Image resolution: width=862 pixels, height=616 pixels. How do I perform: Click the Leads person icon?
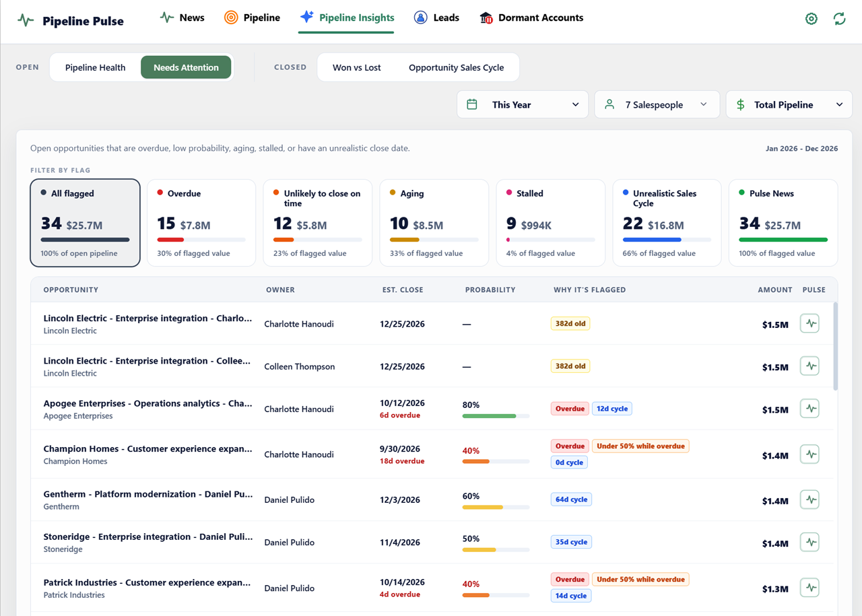[421, 18]
